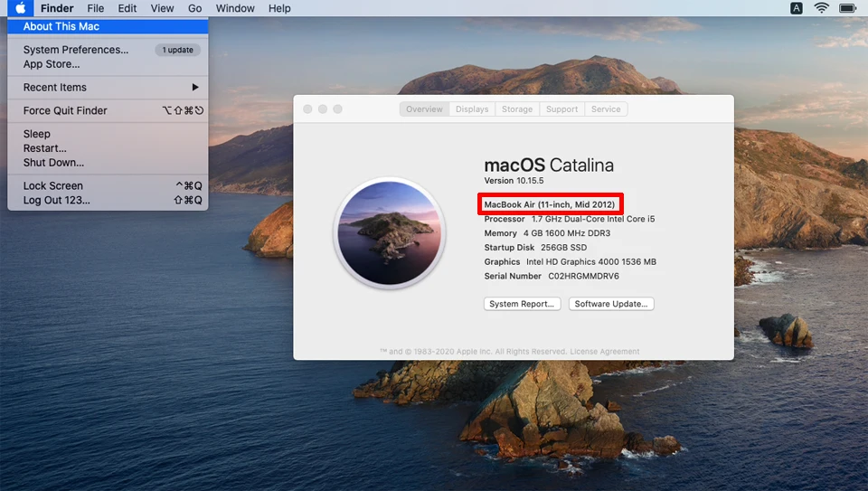868x491 pixels.
Task: Select Restart in the Apple menu
Action: (45, 148)
